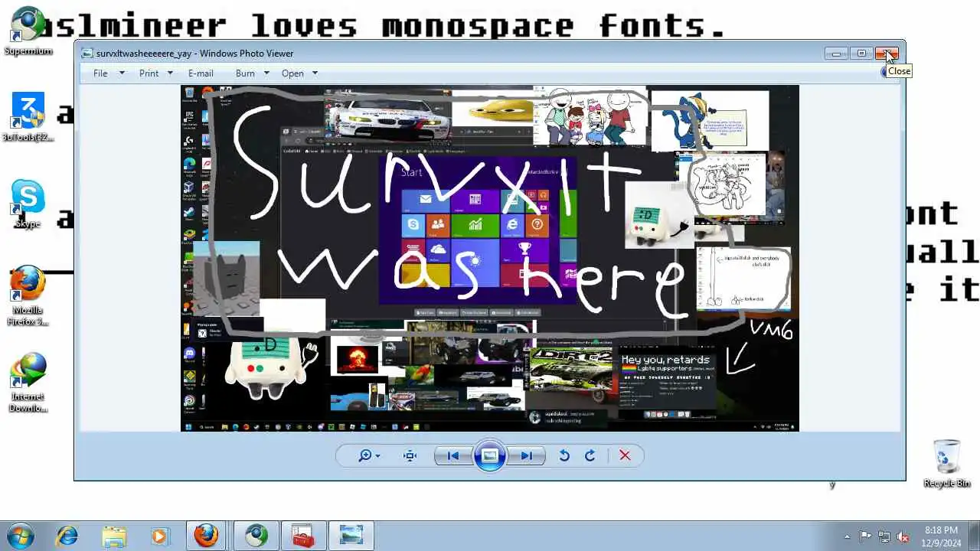This screenshot has width=980, height=551.
Task: Launch Internet Explorer from the taskbar
Action: pyautogui.click(x=67, y=536)
